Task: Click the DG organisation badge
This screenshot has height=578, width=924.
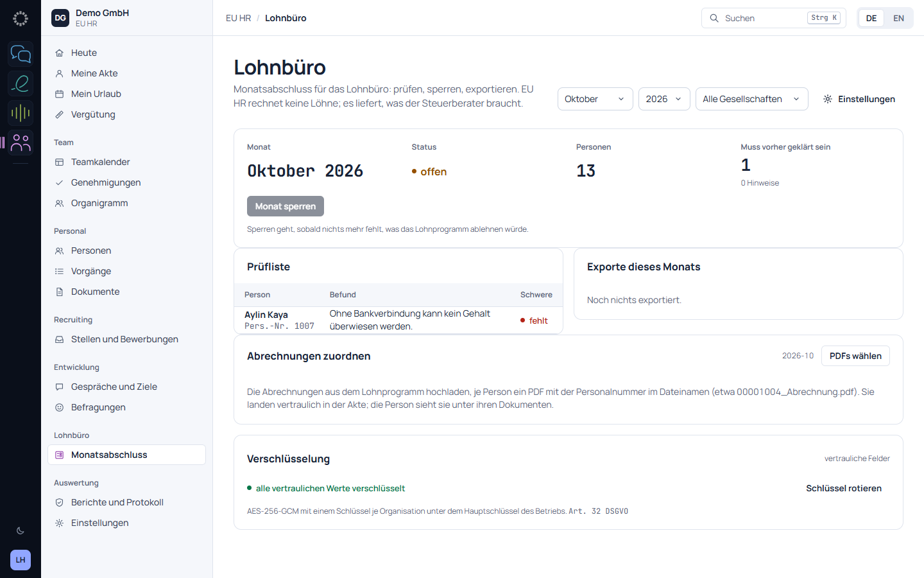Action: pos(60,18)
